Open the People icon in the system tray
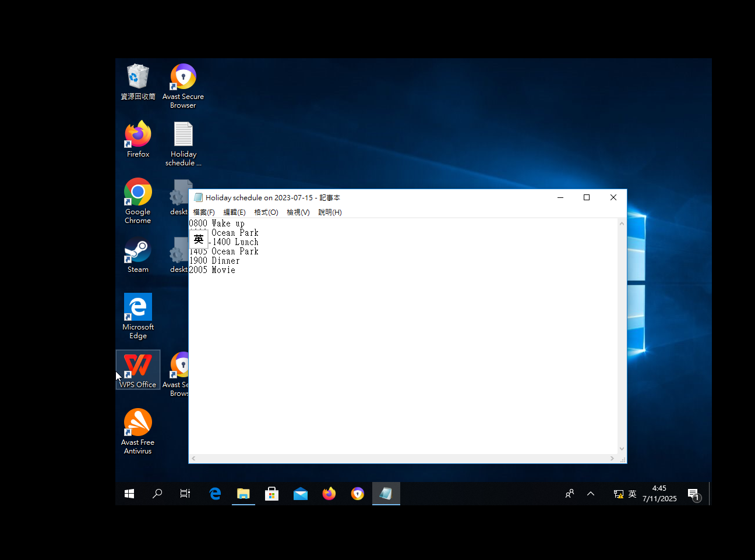 [570, 494]
